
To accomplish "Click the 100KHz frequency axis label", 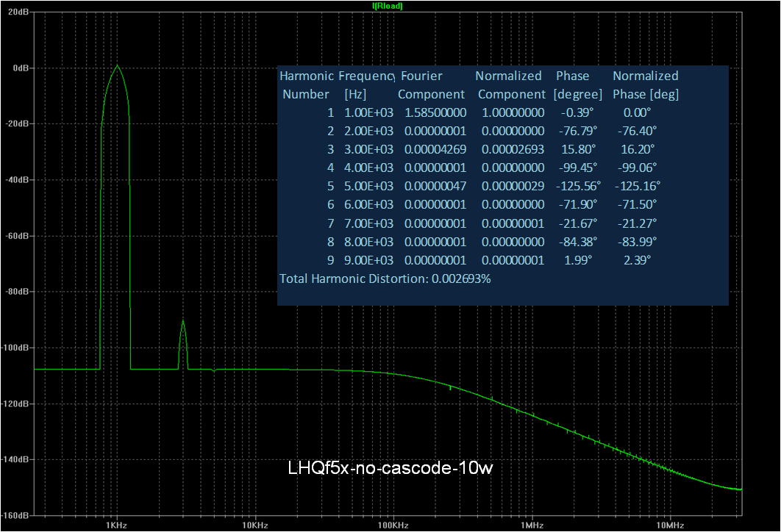I will coord(393,525).
